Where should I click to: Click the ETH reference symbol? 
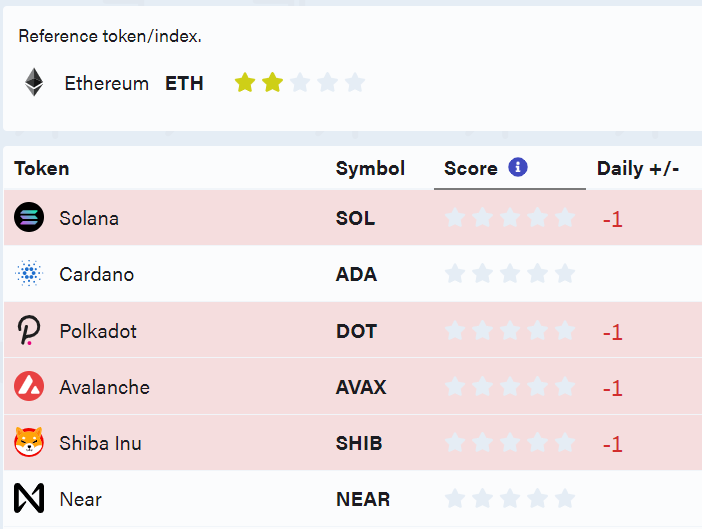point(184,83)
